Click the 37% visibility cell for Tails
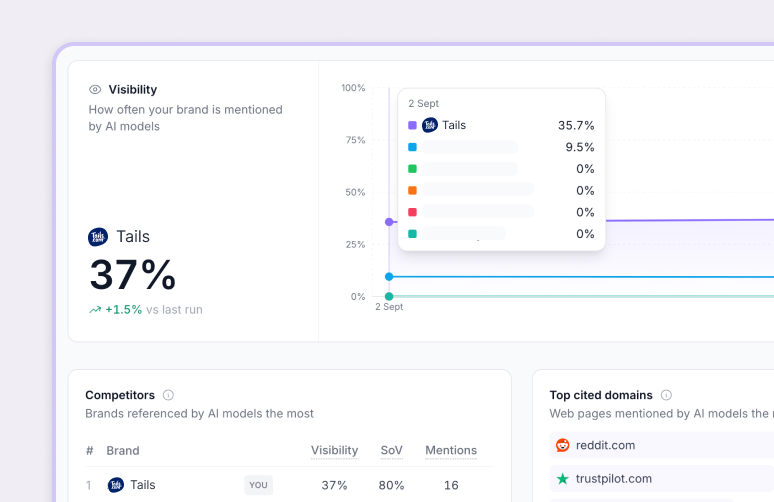The height and width of the screenshot is (502, 774). click(x=334, y=485)
